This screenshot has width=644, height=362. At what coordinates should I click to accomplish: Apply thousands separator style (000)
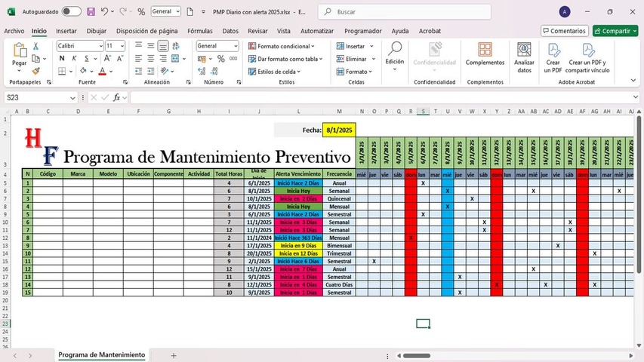pos(233,59)
